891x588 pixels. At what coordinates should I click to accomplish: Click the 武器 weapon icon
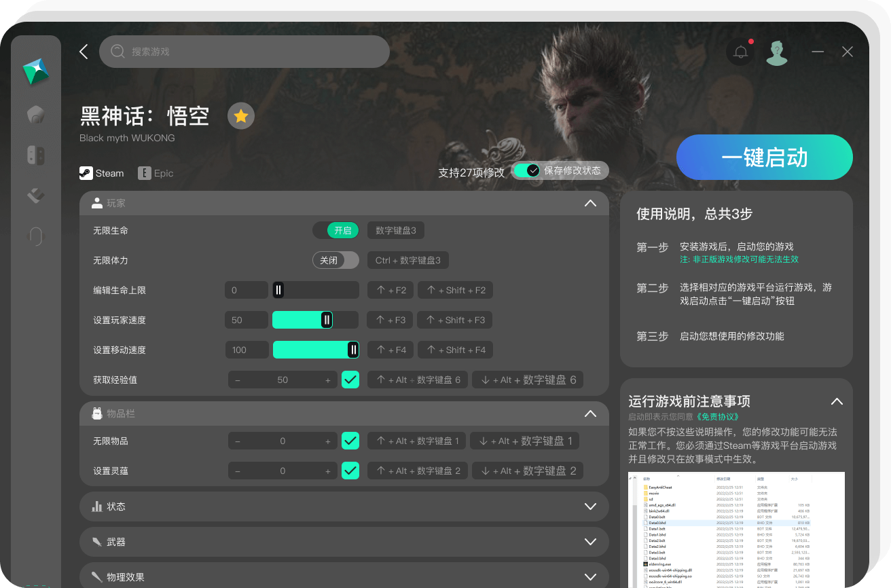[x=96, y=542]
